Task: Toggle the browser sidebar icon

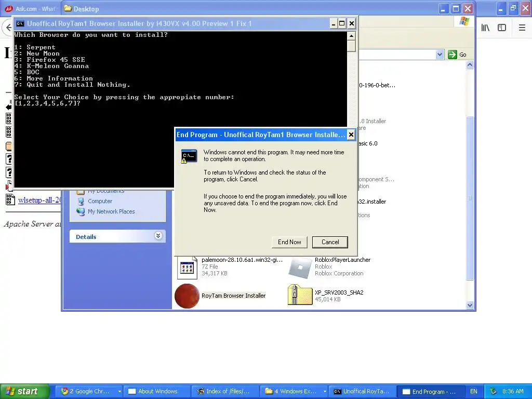Action: click(502, 28)
